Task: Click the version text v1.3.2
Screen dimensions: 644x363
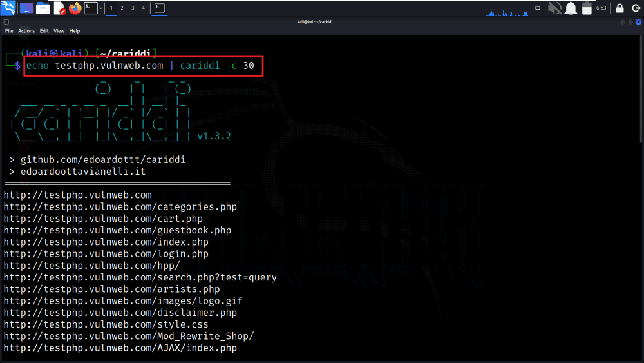Action: click(x=214, y=136)
